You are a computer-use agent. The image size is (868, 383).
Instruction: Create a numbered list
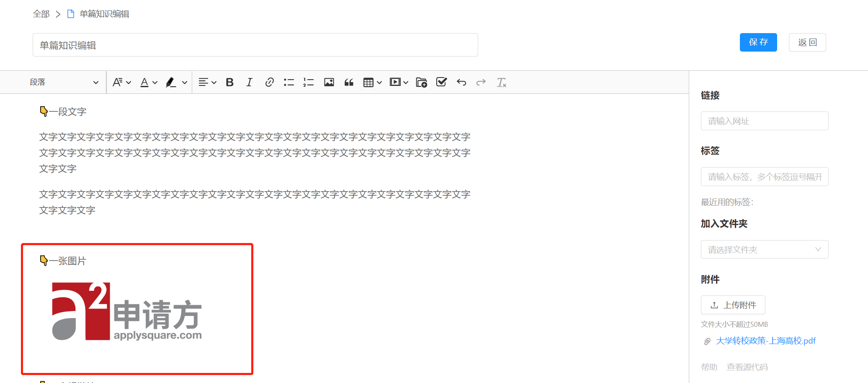pyautogui.click(x=309, y=82)
